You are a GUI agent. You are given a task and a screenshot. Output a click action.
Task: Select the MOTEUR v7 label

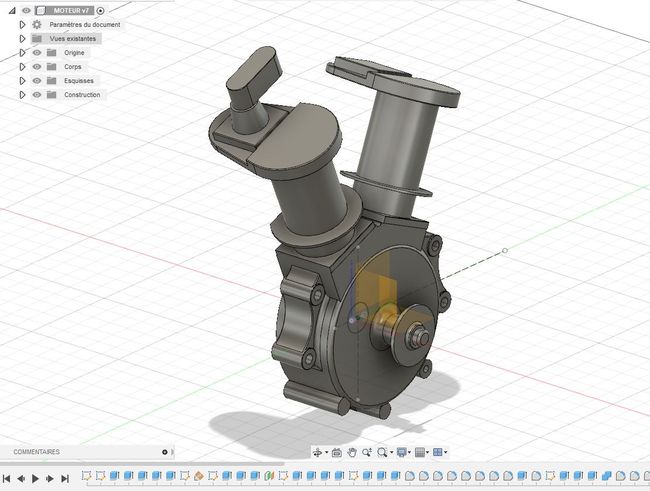(x=71, y=10)
